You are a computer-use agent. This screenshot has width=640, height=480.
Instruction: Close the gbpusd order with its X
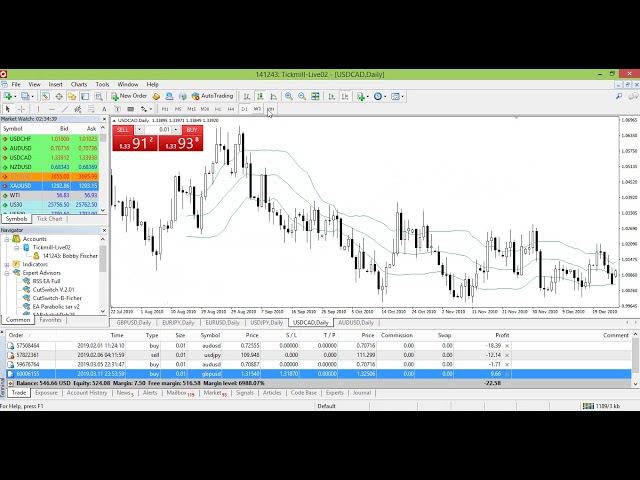[506, 373]
